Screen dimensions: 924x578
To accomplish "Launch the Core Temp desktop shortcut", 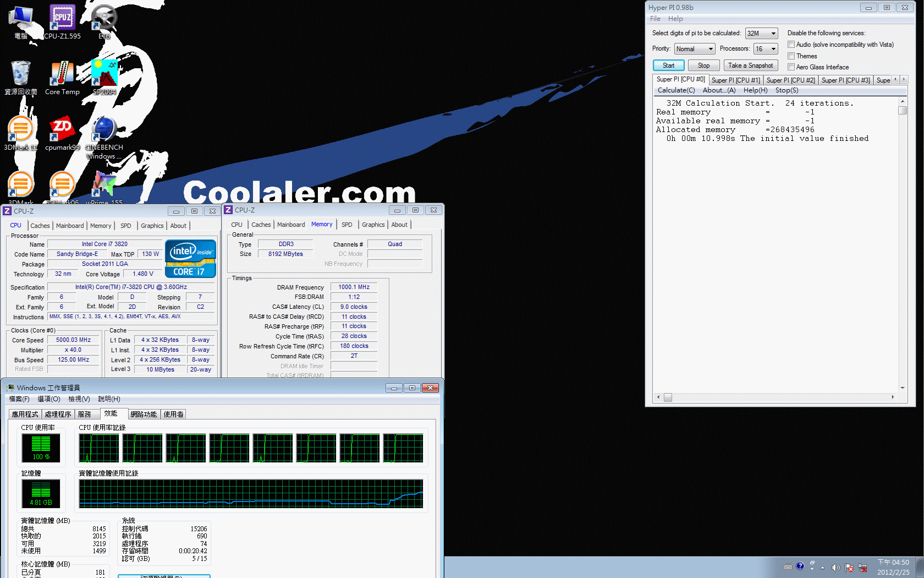I will pyautogui.click(x=62, y=78).
